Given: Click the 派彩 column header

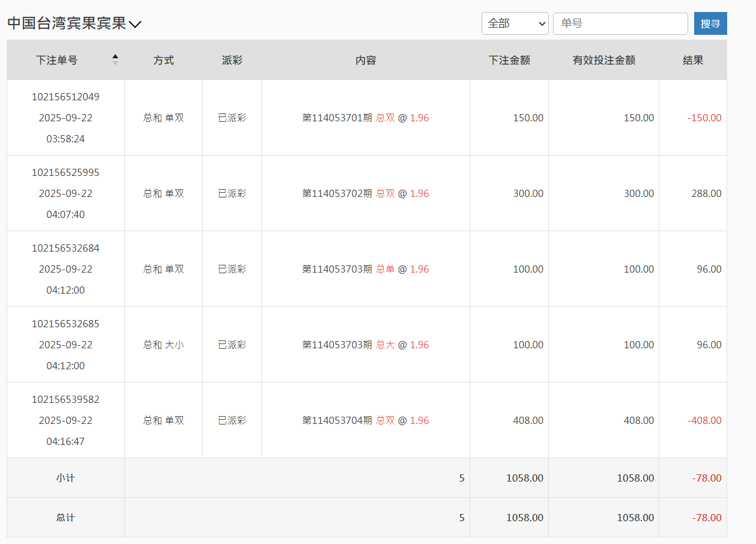Looking at the screenshot, I should point(232,60).
